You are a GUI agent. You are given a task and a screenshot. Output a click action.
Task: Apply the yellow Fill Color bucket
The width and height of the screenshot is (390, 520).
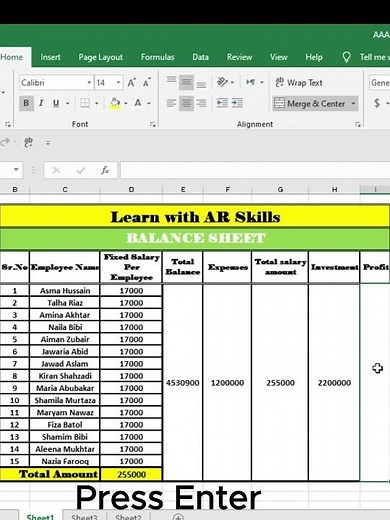coord(115,103)
